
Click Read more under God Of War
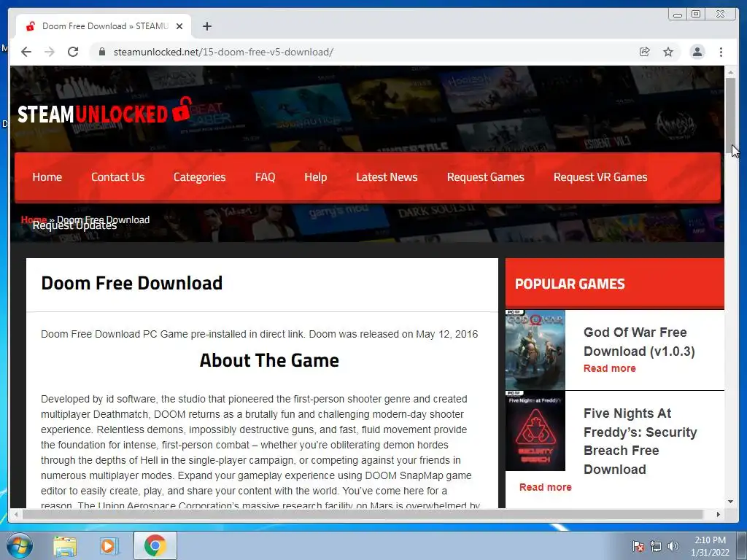[x=609, y=368]
